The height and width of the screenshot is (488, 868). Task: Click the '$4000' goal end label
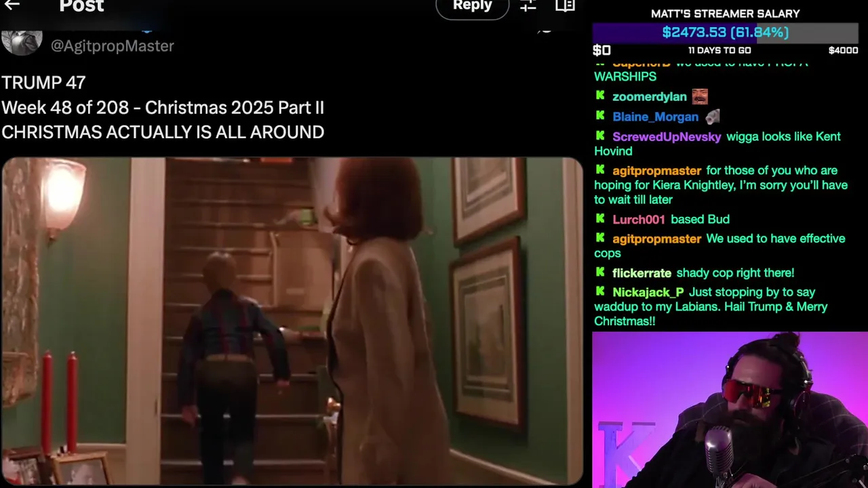[x=843, y=50]
